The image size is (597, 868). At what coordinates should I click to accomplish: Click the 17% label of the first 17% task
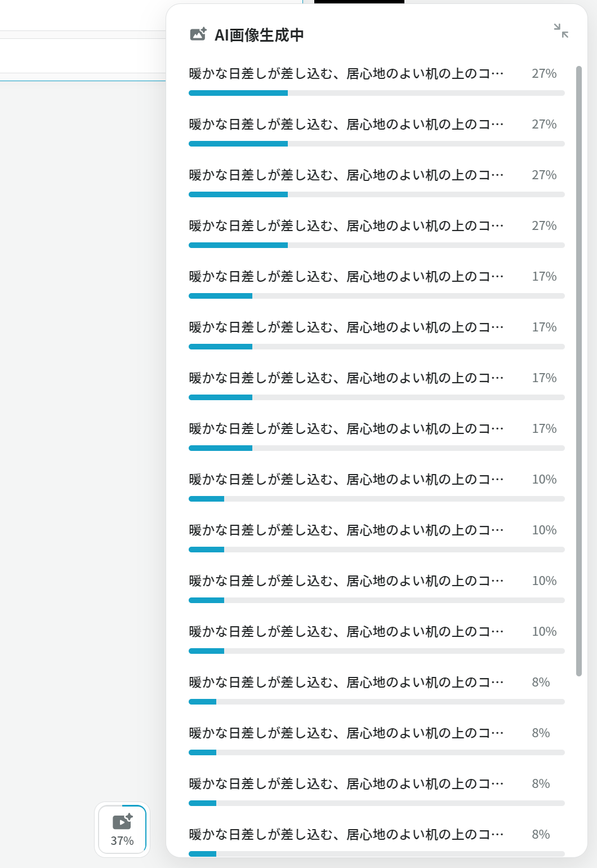point(544,277)
